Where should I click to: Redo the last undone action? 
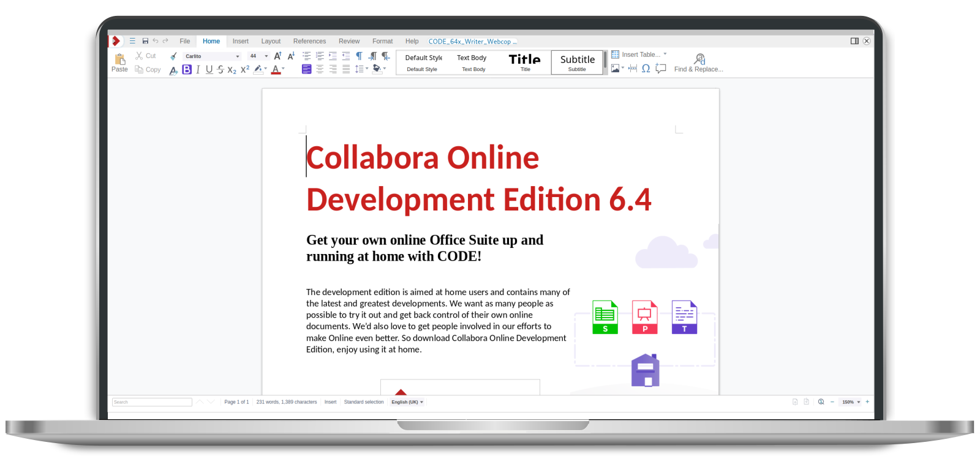point(165,41)
